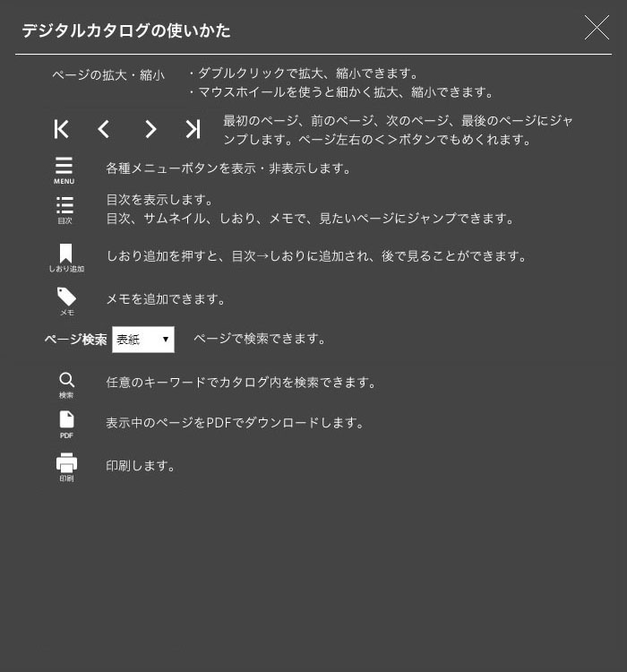The height and width of the screenshot is (672, 627).
Task: Go to previous page chevron
Action: [x=103, y=129]
